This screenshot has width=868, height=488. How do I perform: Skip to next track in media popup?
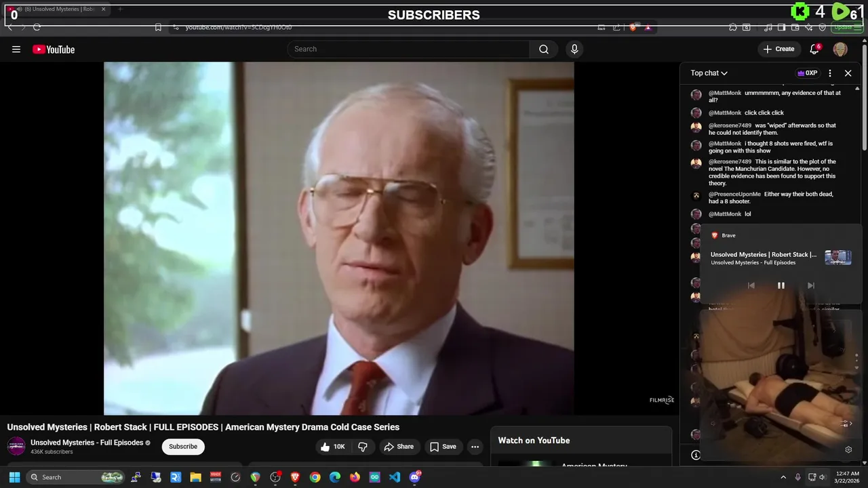[810, 285]
